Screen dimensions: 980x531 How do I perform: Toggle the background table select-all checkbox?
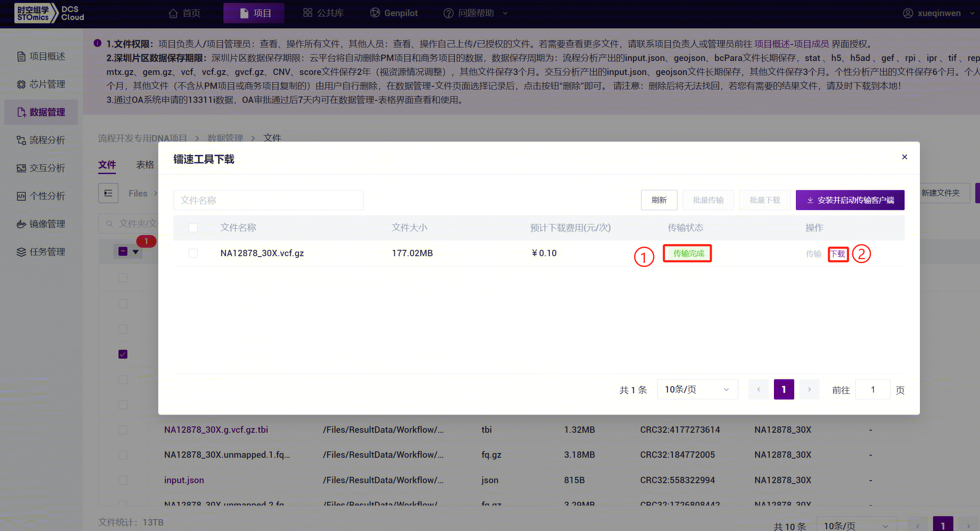(123, 251)
